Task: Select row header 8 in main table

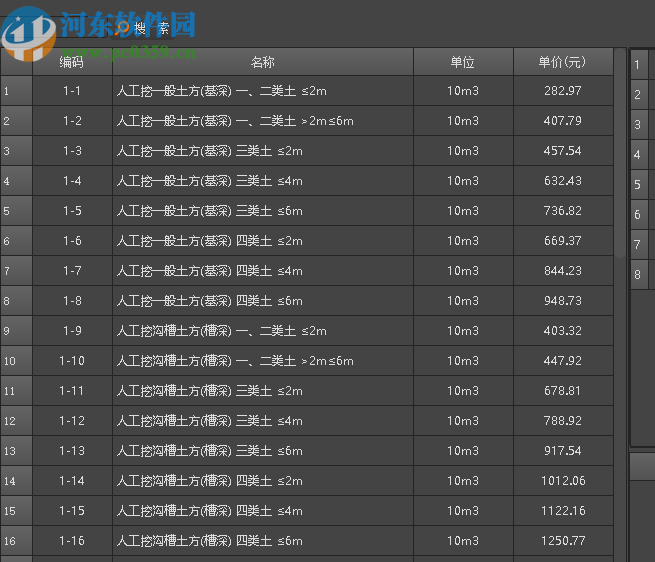Action: pos(16,301)
